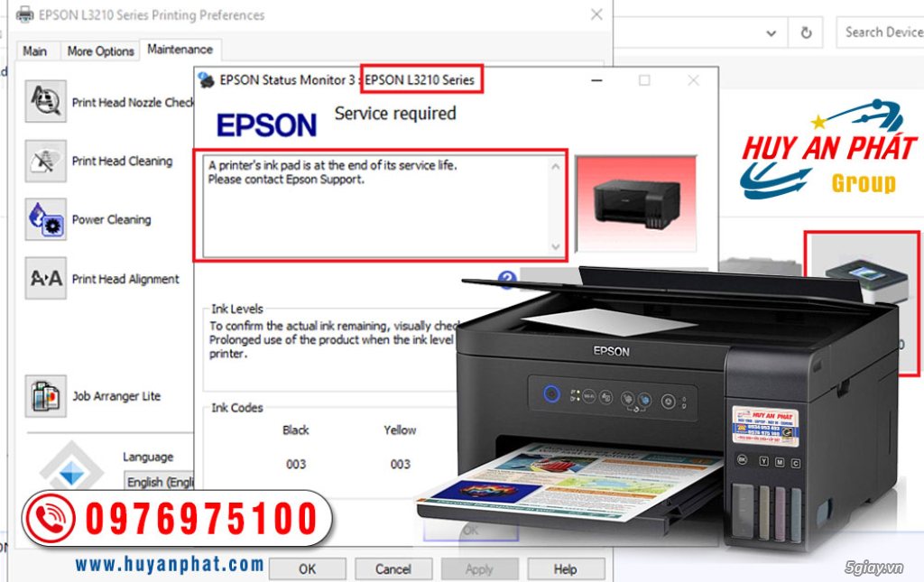Open the More Options tab
The image size is (924, 582).
[x=99, y=51]
